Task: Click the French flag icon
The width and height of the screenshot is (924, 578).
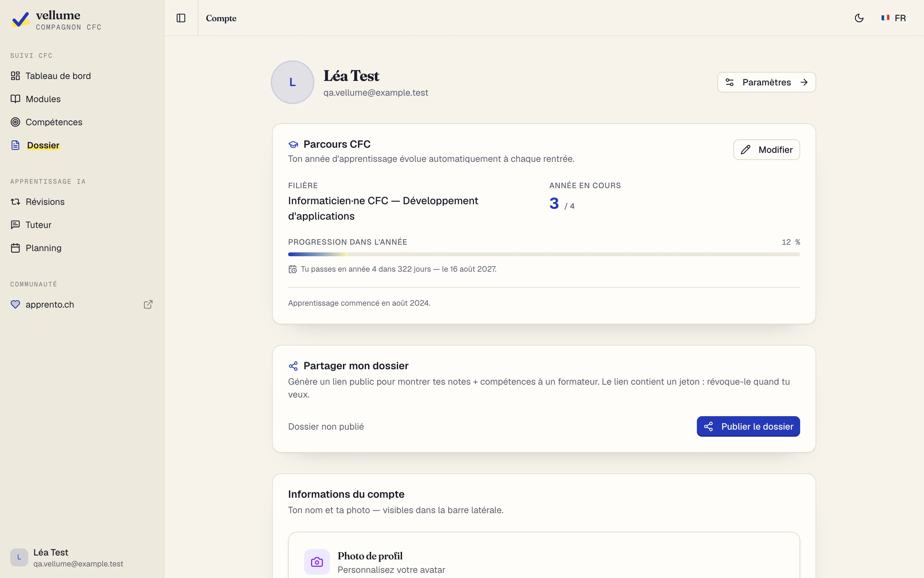Action: (886, 18)
